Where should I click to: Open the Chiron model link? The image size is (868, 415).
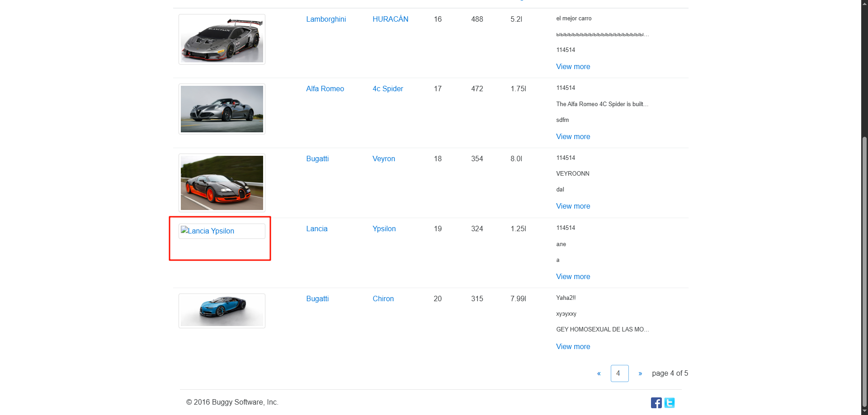(x=383, y=299)
